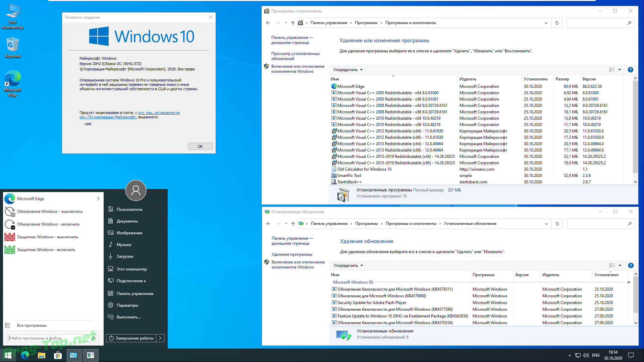Open Упорядочить dropdown in programs window

click(348, 70)
